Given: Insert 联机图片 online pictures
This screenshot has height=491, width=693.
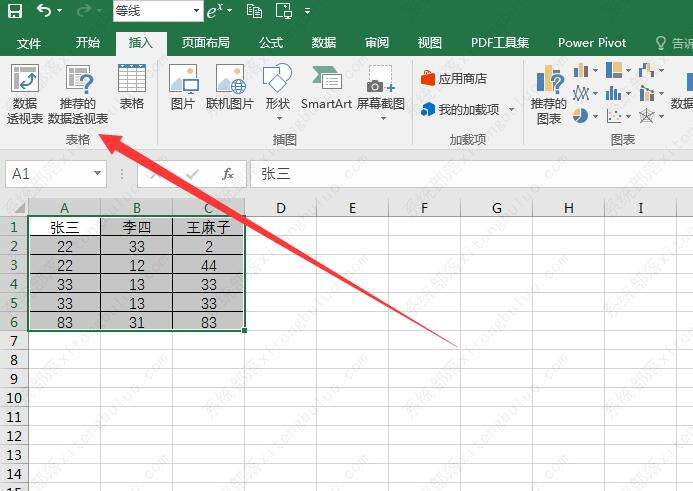Looking at the screenshot, I should [x=230, y=88].
